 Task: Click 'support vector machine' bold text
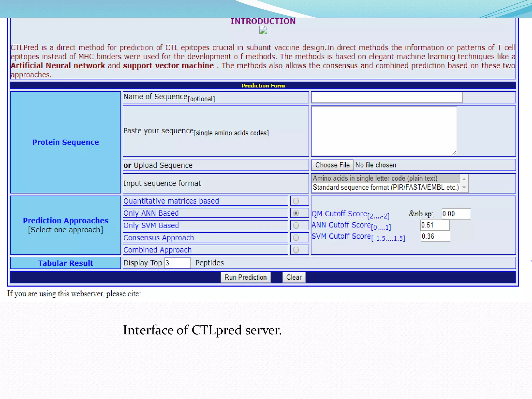(168, 65)
